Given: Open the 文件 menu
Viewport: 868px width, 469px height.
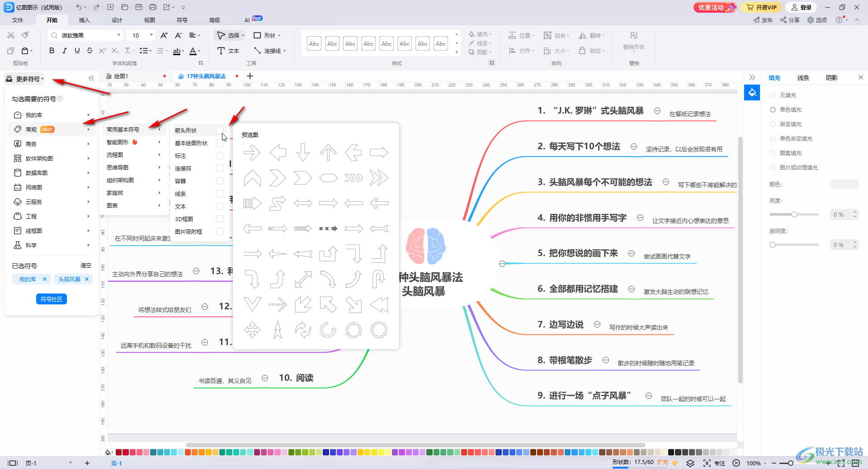Looking at the screenshot, I should [18, 20].
